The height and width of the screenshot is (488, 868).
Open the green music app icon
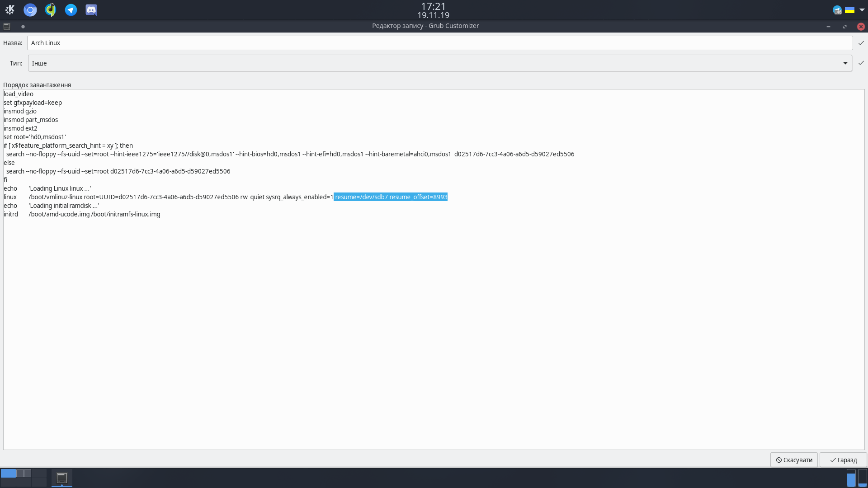pos(51,9)
